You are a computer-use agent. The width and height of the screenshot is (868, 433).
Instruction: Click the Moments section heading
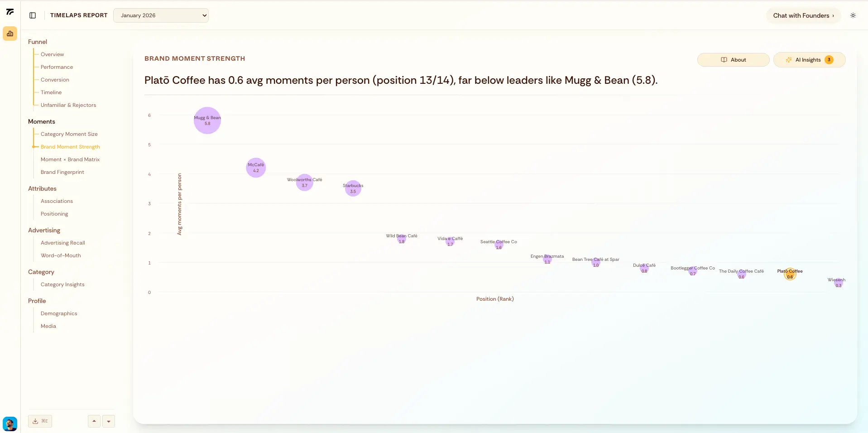pyautogui.click(x=42, y=121)
